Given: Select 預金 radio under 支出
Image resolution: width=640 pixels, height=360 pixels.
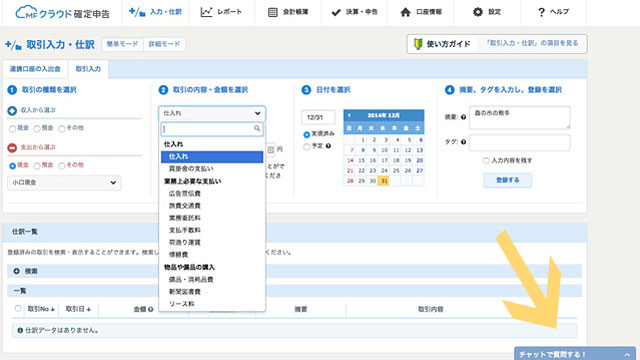Looking at the screenshot, I should 37,166.
